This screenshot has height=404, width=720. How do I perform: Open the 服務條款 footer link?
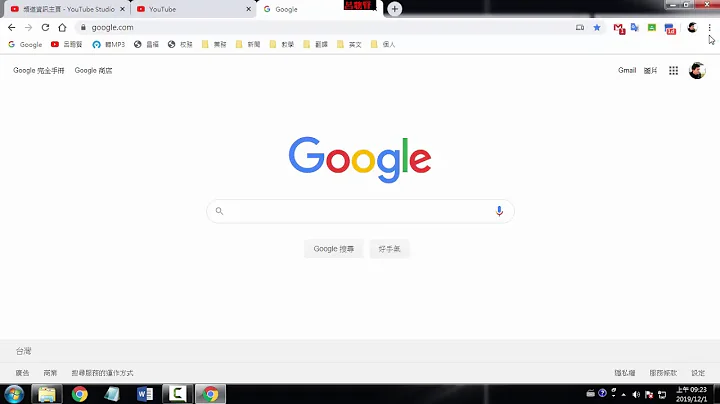pyautogui.click(x=663, y=373)
